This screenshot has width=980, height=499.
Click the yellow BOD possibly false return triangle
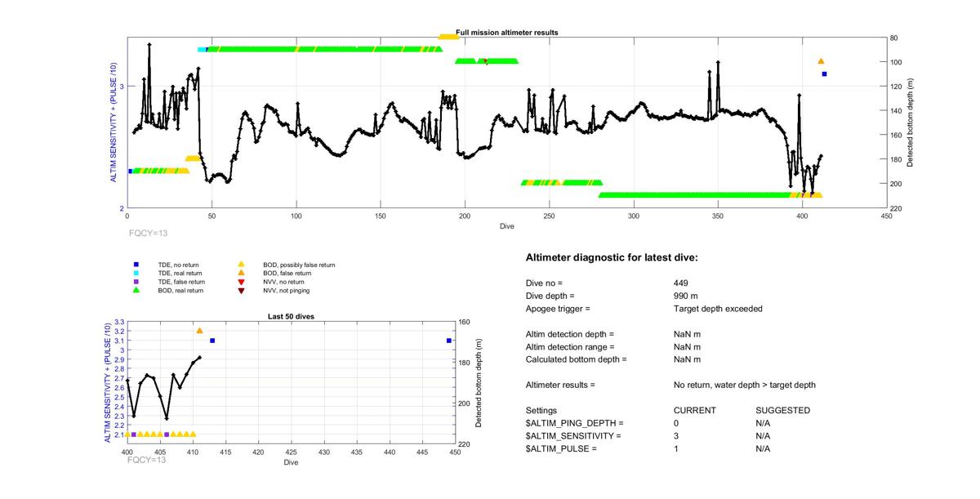point(241,265)
